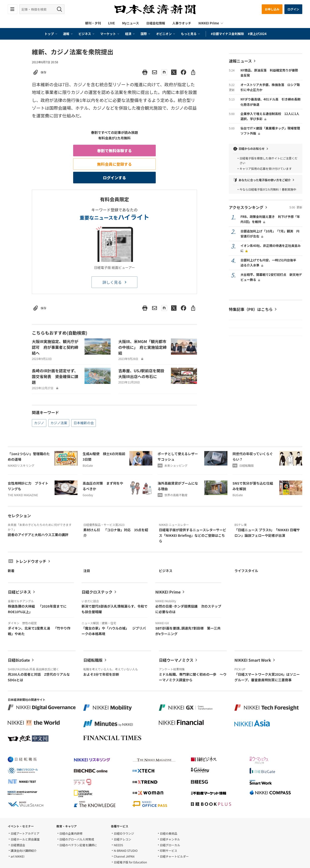
Task: Open the 日経XTECH logo
Action: point(143,771)
